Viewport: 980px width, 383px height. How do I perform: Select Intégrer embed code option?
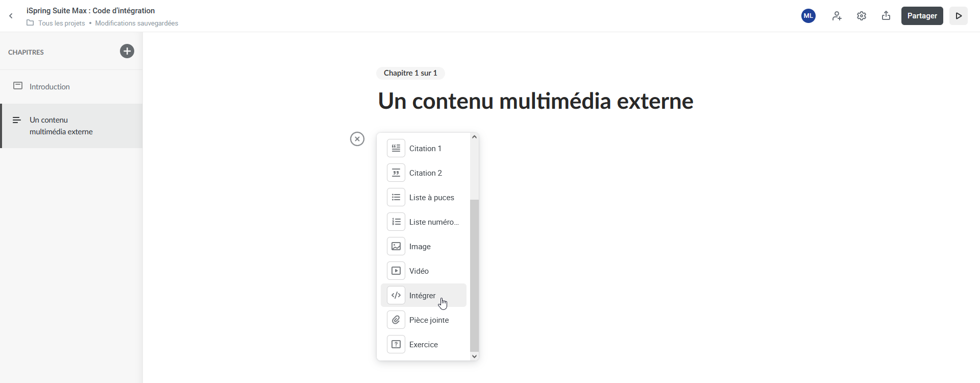point(423,296)
